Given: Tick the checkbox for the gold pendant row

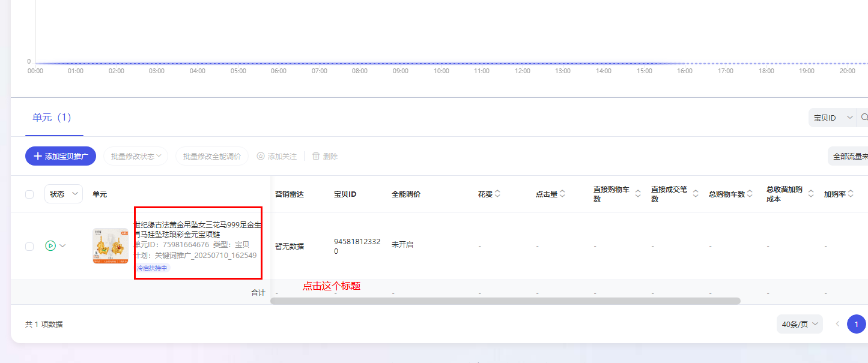Looking at the screenshot, I should tap(29, 246).
